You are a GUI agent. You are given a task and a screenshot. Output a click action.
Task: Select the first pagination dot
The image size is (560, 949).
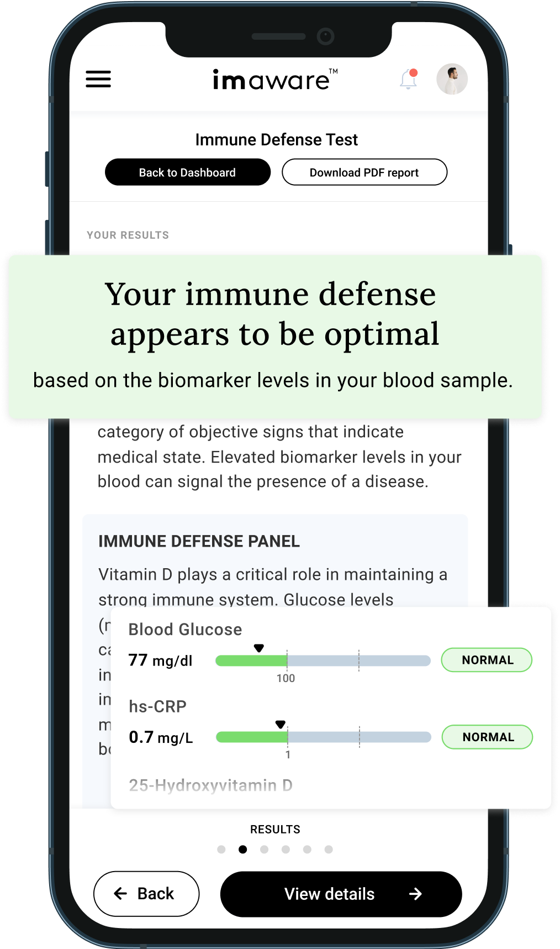coord(221,850)
